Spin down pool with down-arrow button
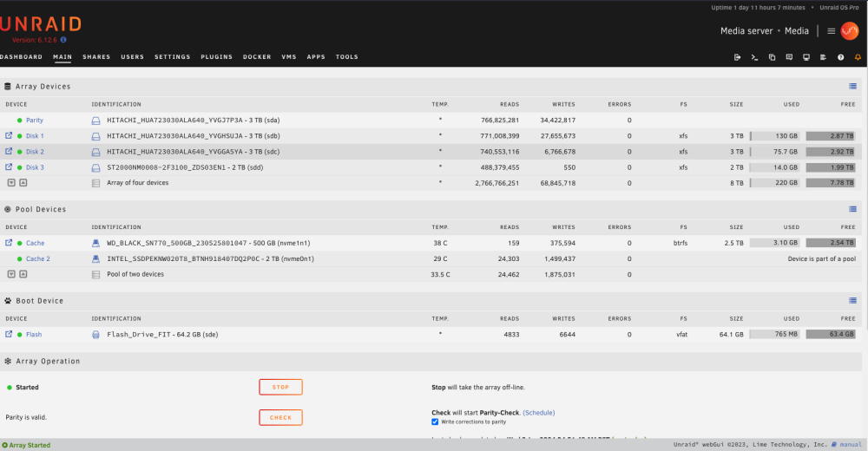868x451 pixels. (11, 274)
